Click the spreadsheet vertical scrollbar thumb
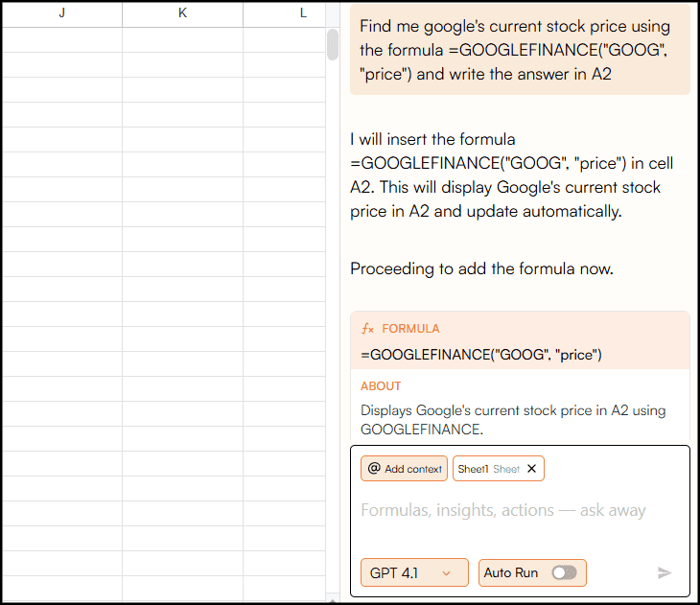This screenshot has width=700, height=605. coord(333,44)
